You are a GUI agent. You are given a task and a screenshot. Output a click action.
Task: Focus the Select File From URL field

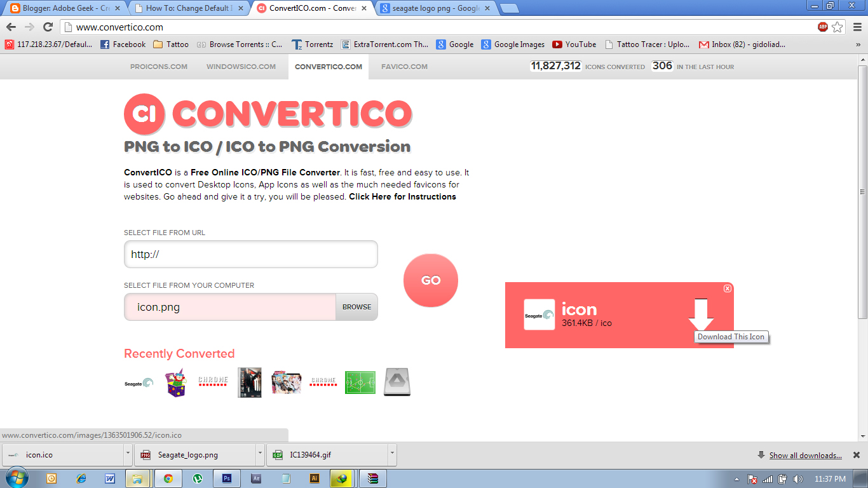[x=251, y=254]
